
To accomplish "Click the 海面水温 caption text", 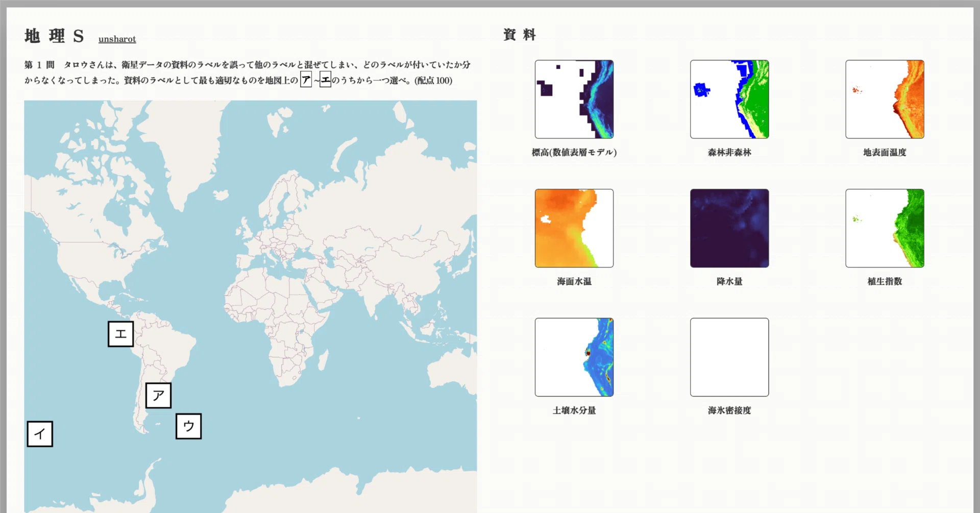I will point(574,281).
